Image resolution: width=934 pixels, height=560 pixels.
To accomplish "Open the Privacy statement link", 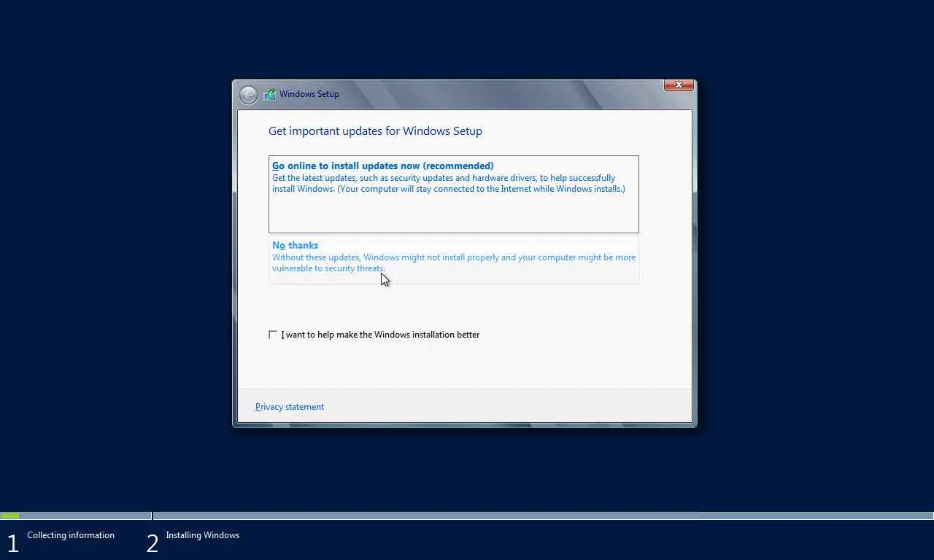I will (290, 407).
